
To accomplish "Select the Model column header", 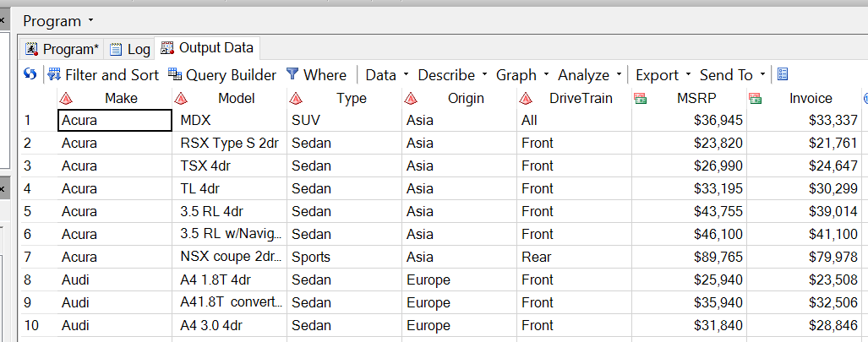I will click(x=236, y=98).
